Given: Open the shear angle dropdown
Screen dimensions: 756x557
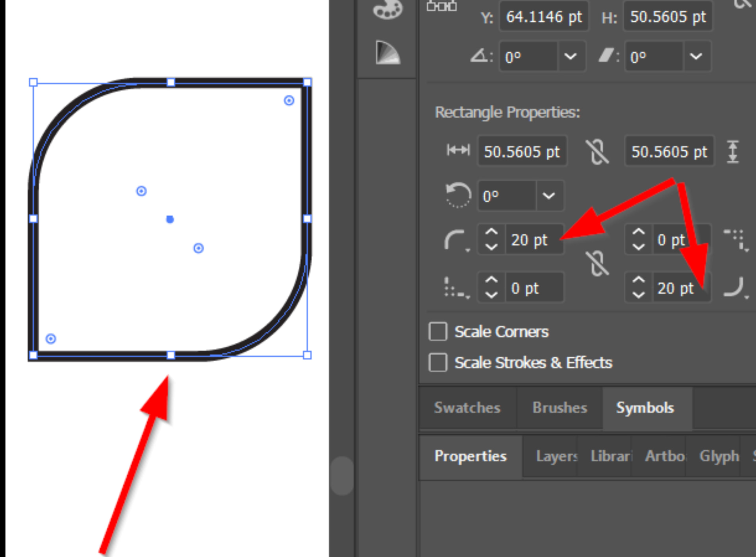Looking at the screenshot, I should [696, 56].
